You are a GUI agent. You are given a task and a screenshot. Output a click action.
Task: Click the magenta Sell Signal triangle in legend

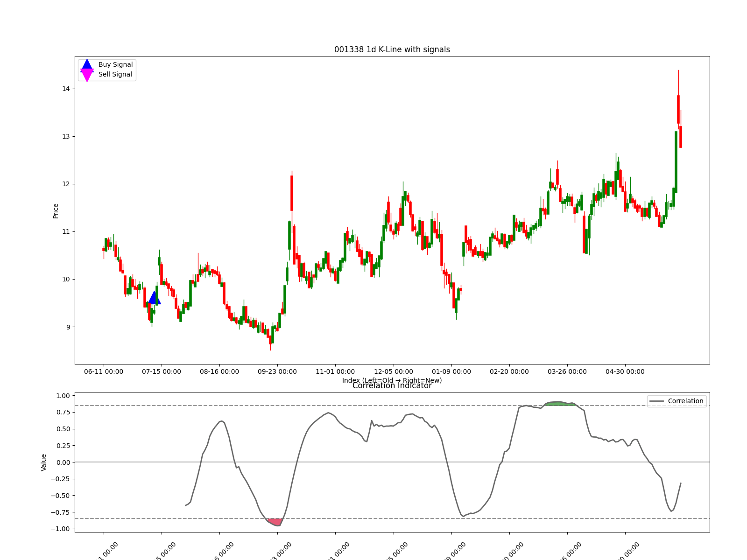pos(87,75)
